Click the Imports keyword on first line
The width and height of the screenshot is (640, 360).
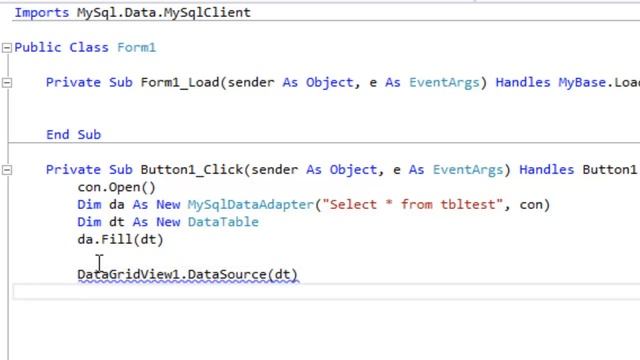coord(42,13)
